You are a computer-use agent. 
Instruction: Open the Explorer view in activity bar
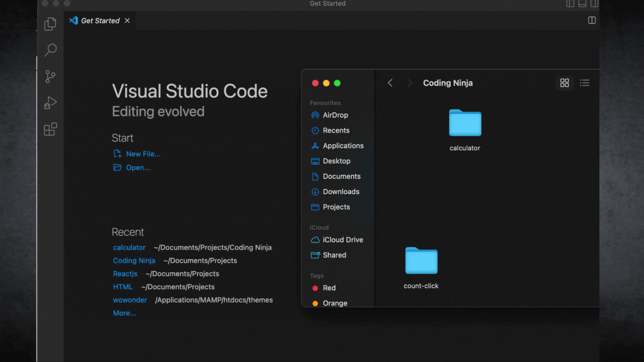51,24
